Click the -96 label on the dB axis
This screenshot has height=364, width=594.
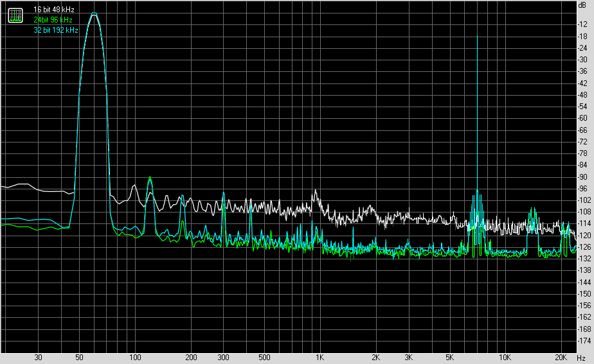click(582, 188)
